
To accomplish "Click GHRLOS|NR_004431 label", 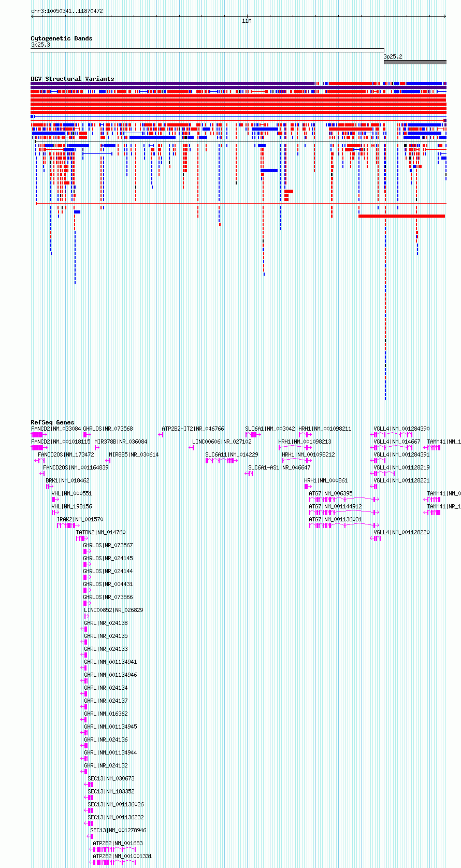I will pyautogui.click(x=108, y=584).
